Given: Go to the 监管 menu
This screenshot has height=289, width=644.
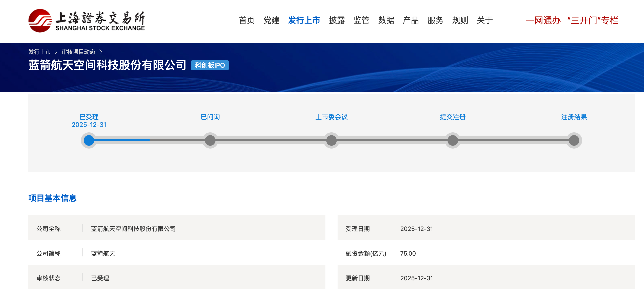Looking at the screenshot, I should (x=361, y=20).
